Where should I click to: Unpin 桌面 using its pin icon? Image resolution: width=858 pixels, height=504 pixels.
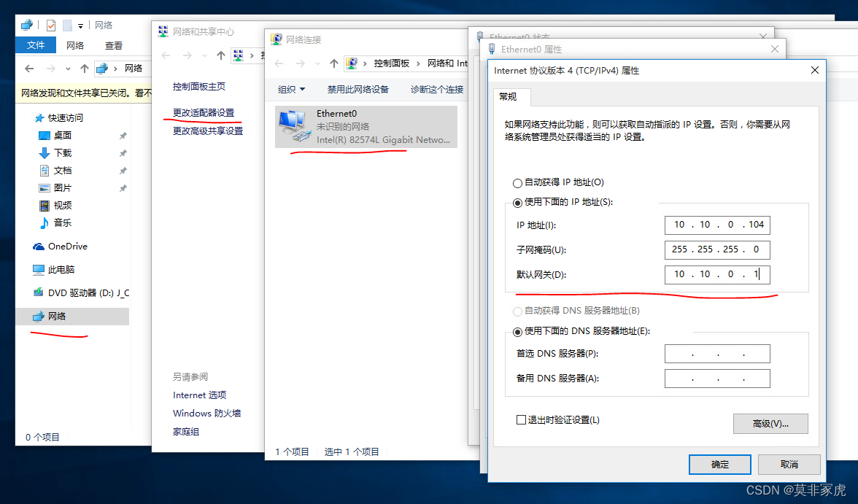[x=123, y=135]
